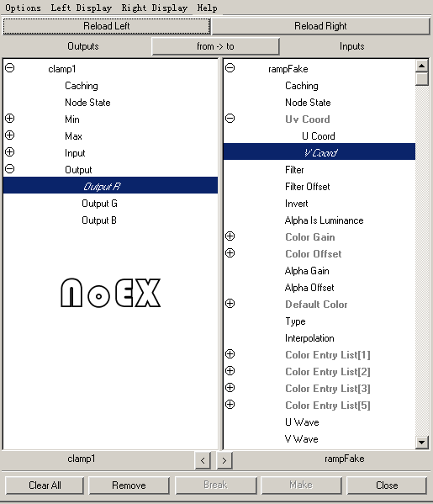The width and height of the screenshot is (433, 504).
Task: Select Alpha Is Luminance attribute
Action: click(x=324, y=220)
